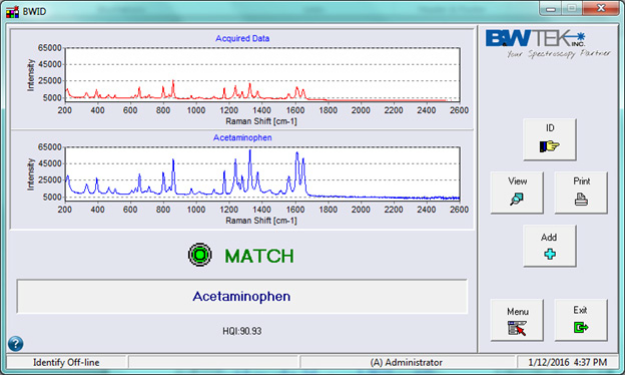Click the ID button with pointing hand
This screenshot has width=625, height=375.
coord(550,139)
